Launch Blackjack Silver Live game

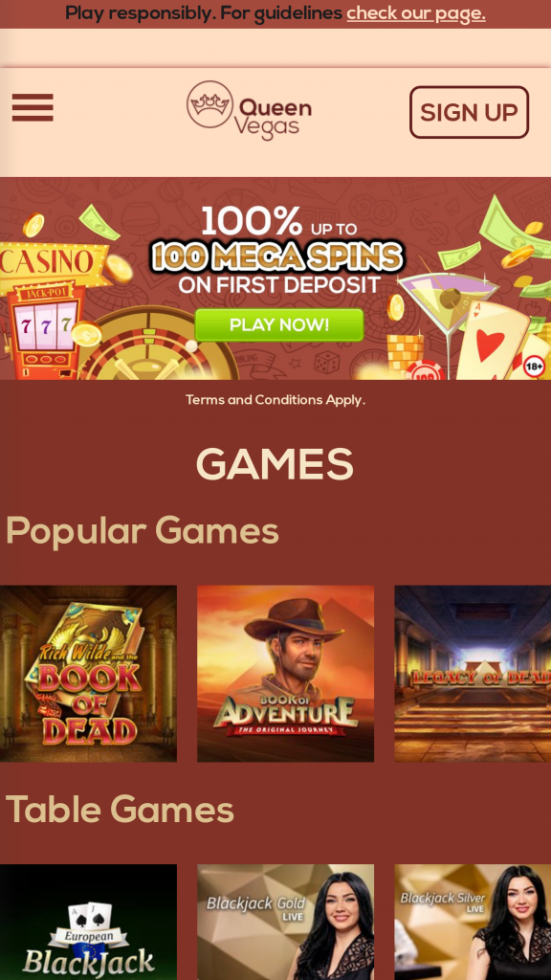(473, 922)
